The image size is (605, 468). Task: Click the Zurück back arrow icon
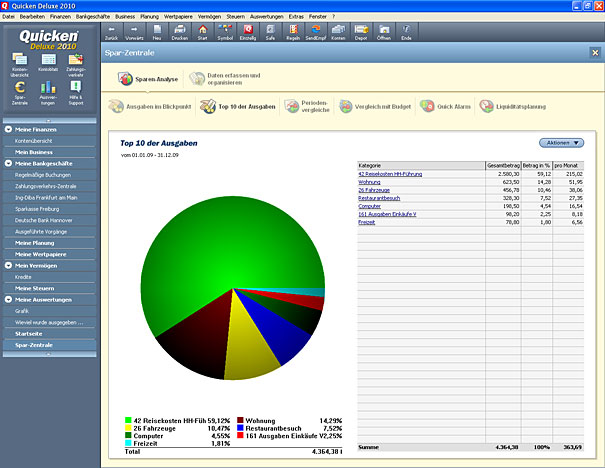pos(112,28)
